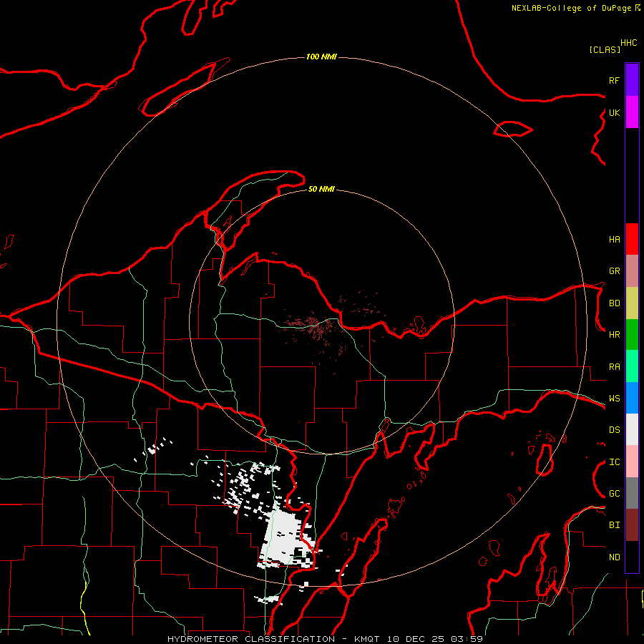
Task: Select the BD yellow legend swatch
Action: 632,303
